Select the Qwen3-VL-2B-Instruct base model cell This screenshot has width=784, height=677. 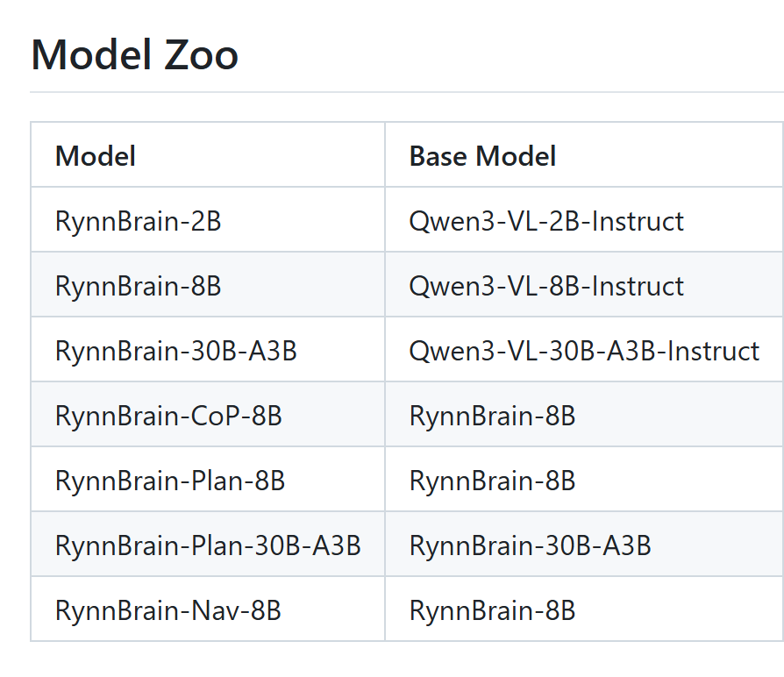point(545,221)
